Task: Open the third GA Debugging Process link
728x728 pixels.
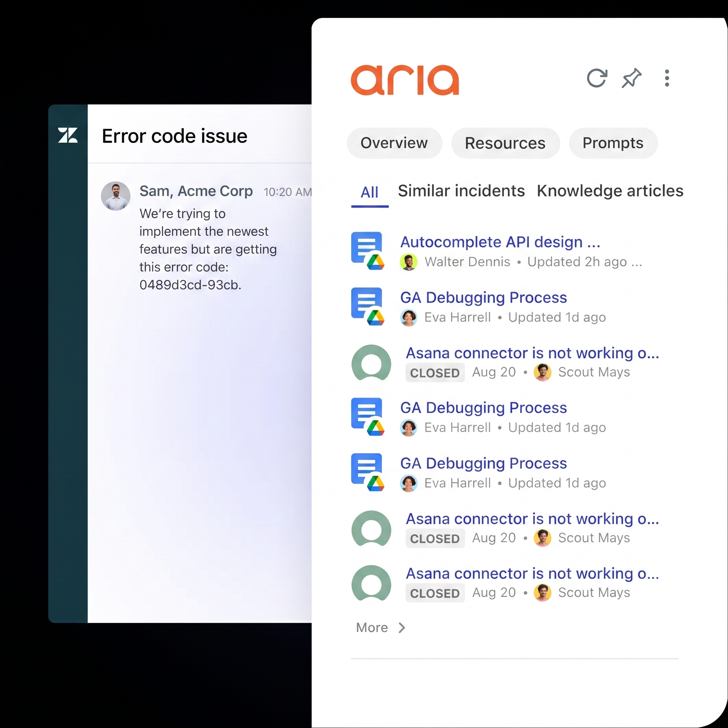Action: (x=483, y=464)
